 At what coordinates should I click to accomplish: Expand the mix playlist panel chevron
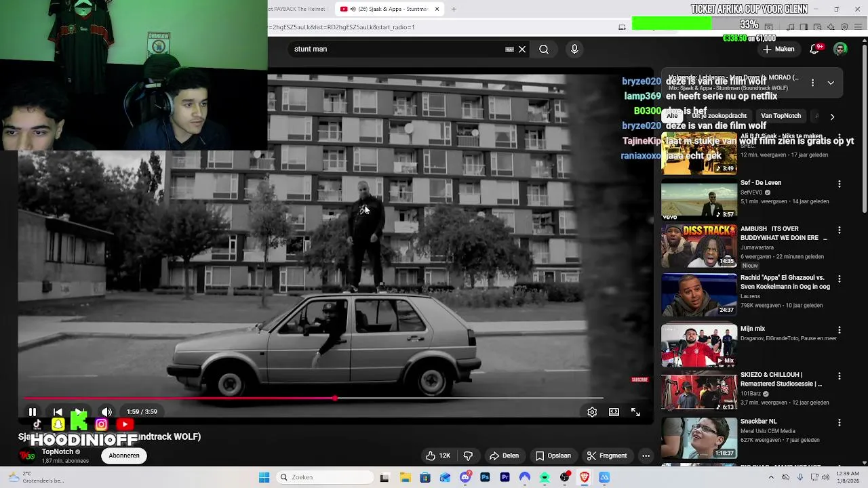[831, 83]
